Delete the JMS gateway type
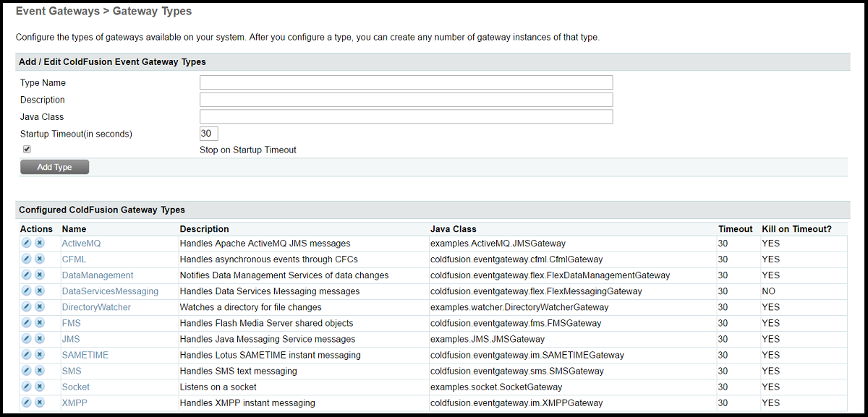This screenshot has height=417, width=868. tap(40, 339)
